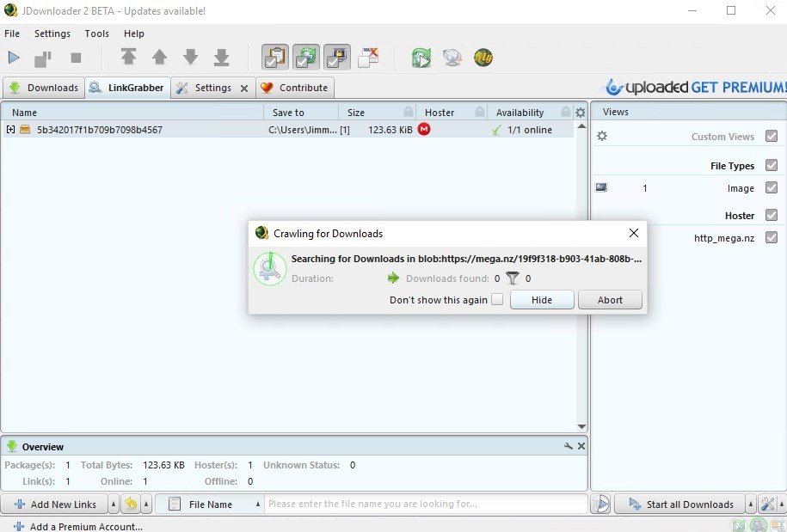787x532 pixels.
Task: Click the file name search input field
Action: (427, 504)
